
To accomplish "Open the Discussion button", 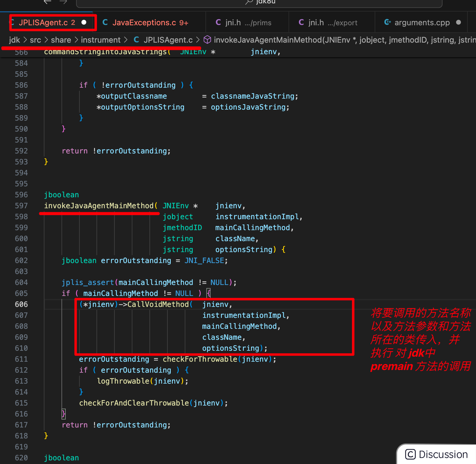I will (437, 454).
